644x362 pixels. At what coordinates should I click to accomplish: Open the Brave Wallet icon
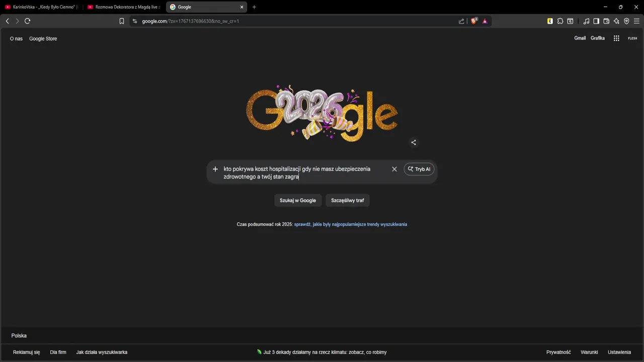pyautogui.click(x=606, y=21)
